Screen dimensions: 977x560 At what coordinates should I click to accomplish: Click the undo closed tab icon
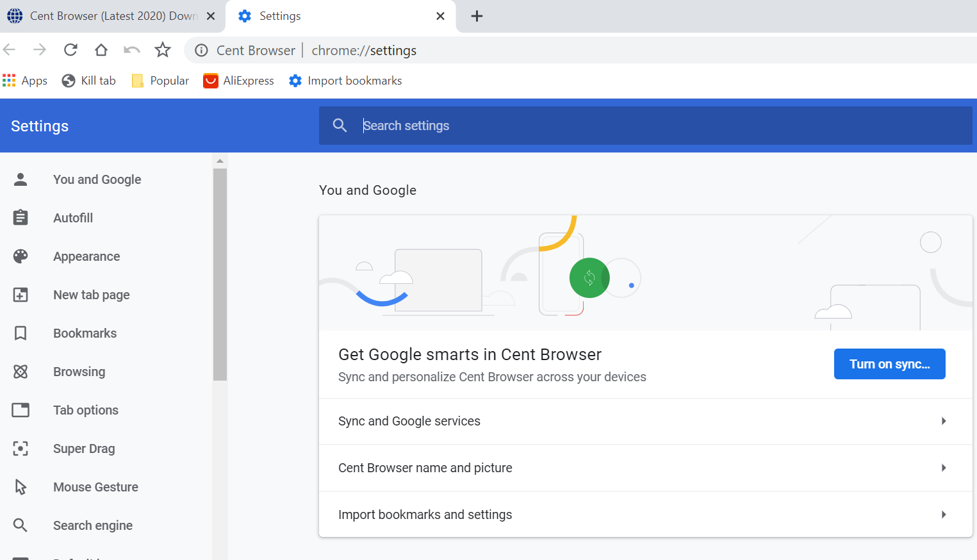[x=132, y=50]
